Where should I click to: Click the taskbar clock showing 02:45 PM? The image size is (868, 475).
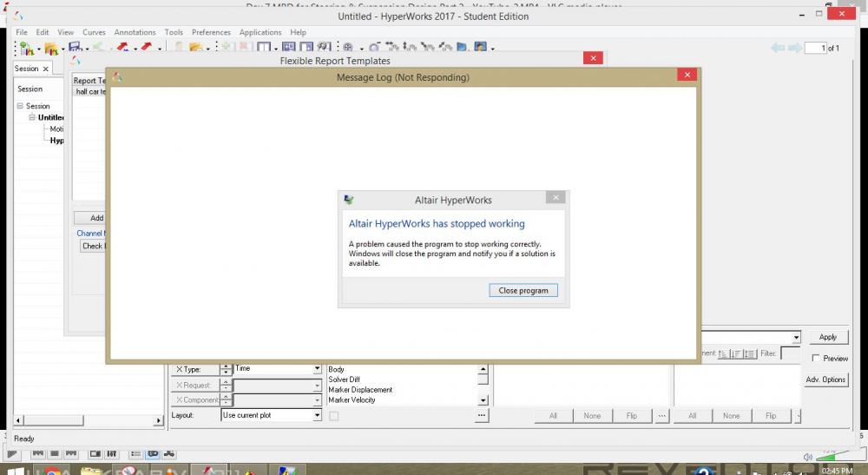tap(837, 471)
